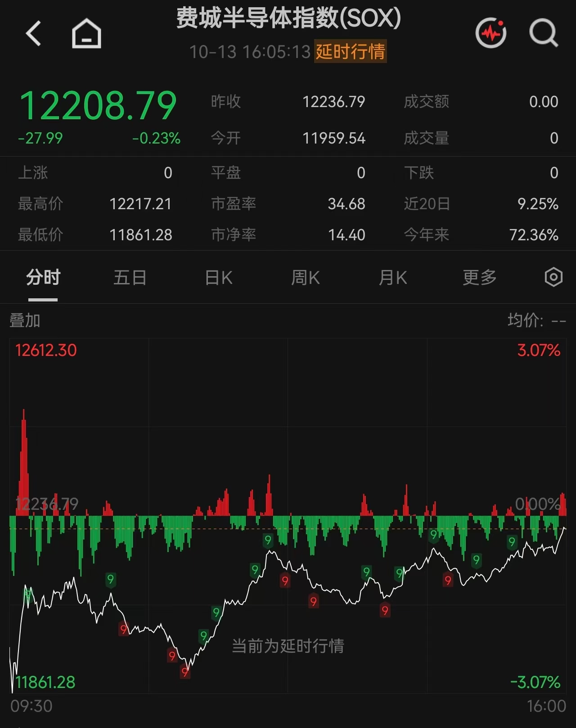
Task: Tap the 09:30 time axis label
Action: (x=31, y=706)
